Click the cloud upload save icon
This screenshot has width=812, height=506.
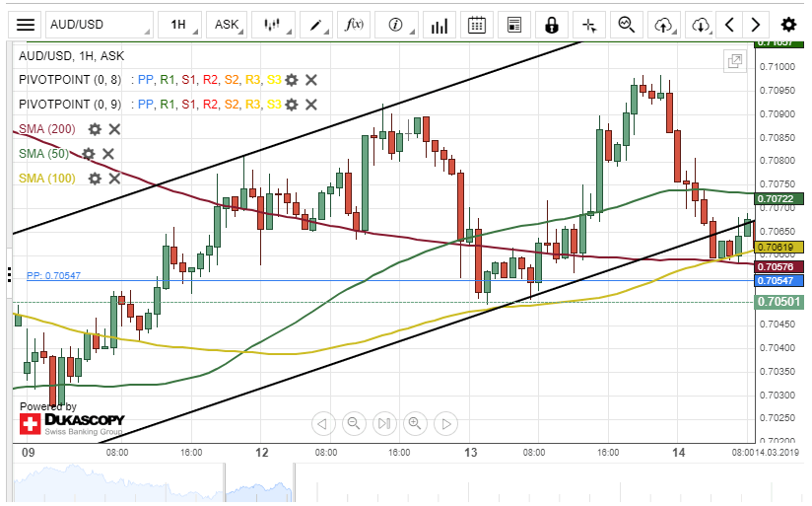[663, 25]
